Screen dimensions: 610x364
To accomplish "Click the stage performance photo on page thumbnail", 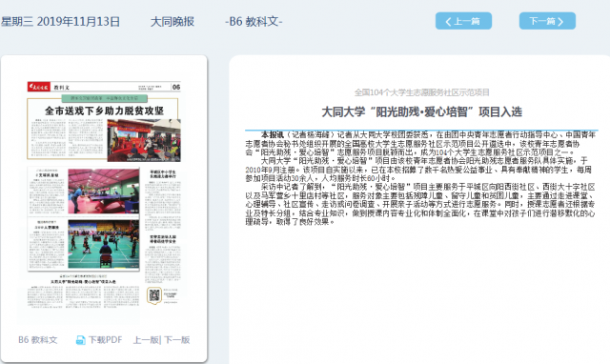I will tap(144, 140).
